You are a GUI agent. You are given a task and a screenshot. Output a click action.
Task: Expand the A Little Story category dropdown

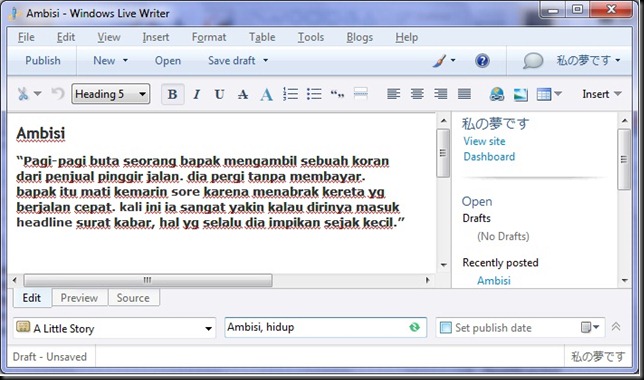click(209, 328)
